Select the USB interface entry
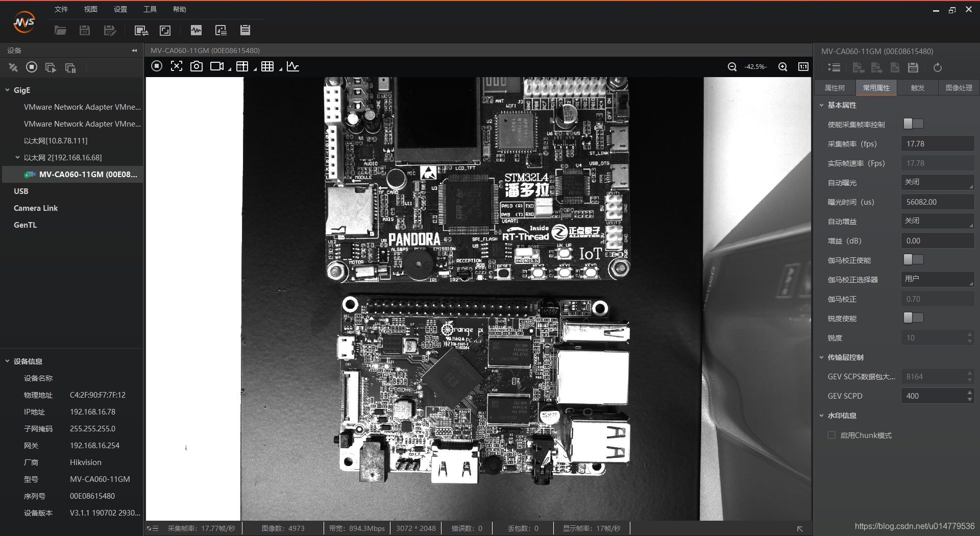980x536 pixels. coord(21,191)
